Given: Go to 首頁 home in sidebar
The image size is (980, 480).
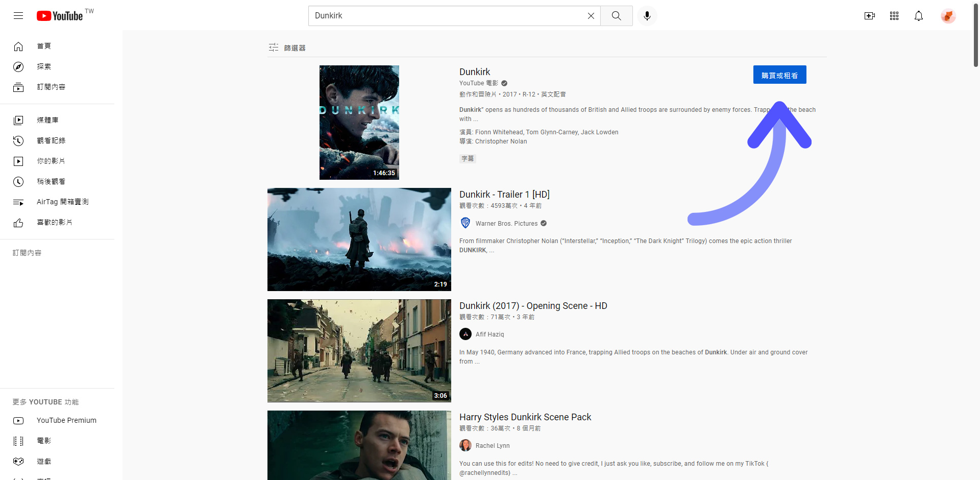Looking at the screenshot, I should (57, 46).
